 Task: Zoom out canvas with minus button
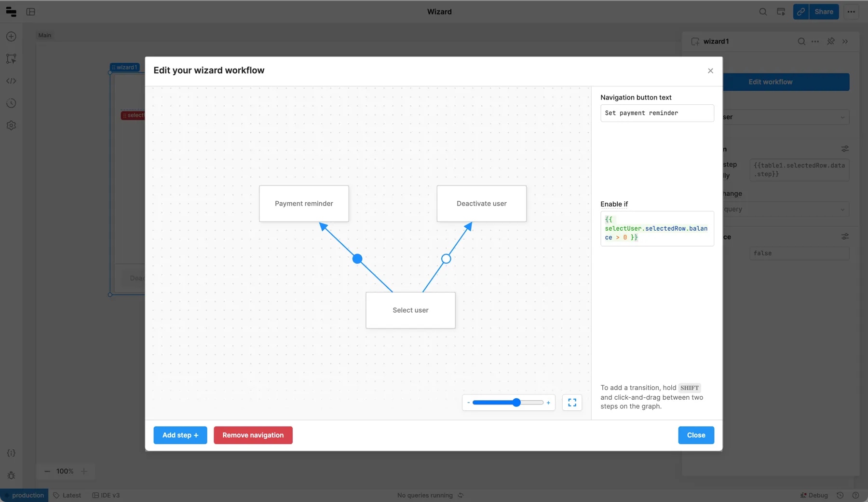click(x=47, y=472)
